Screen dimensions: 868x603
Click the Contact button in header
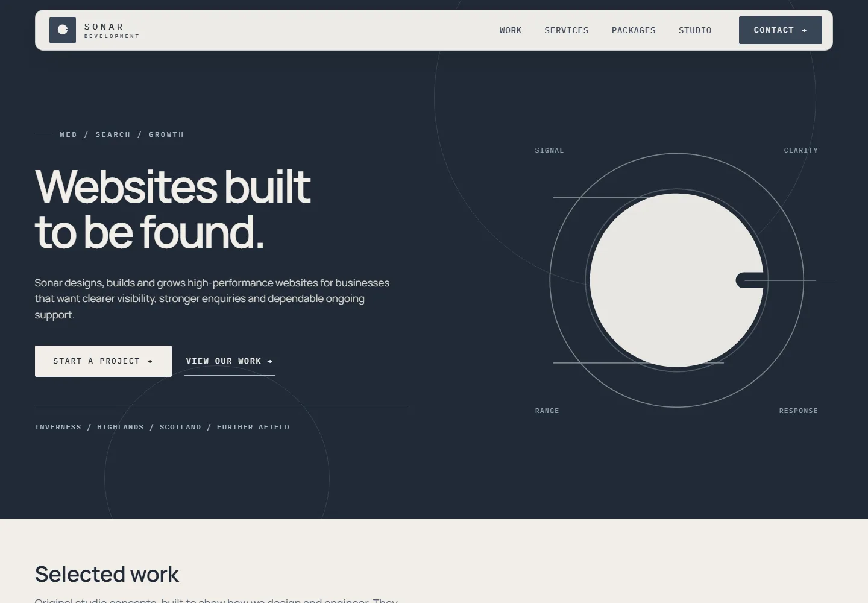click(781, 30)
